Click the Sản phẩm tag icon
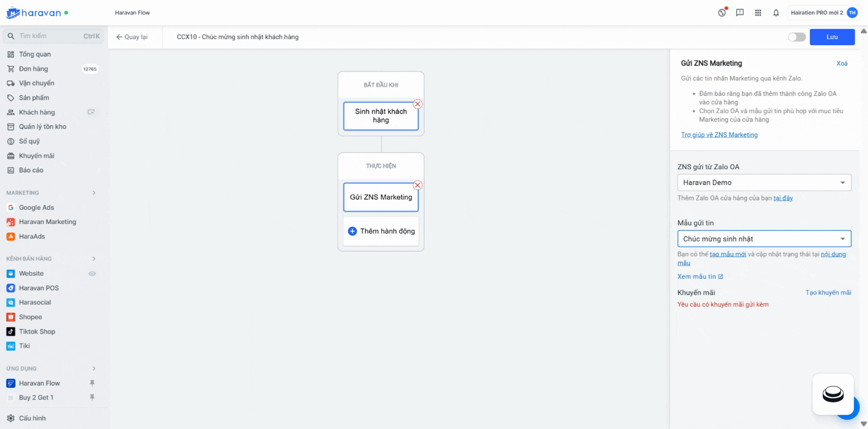Image resolution: width=868 pixels, height=429 pixels. pyautogui.click(x=11, y=98)
